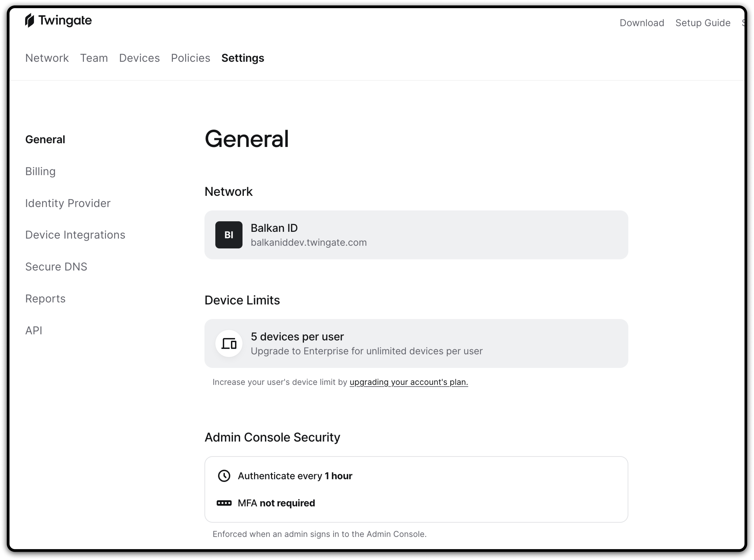
Task: Click the devices icon in Device Limits
Action: [229, 343]
